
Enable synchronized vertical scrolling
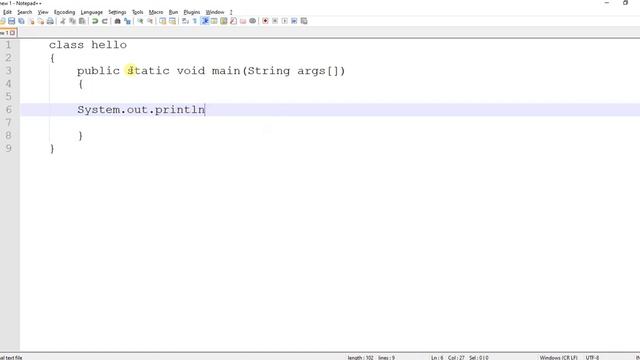162,21
